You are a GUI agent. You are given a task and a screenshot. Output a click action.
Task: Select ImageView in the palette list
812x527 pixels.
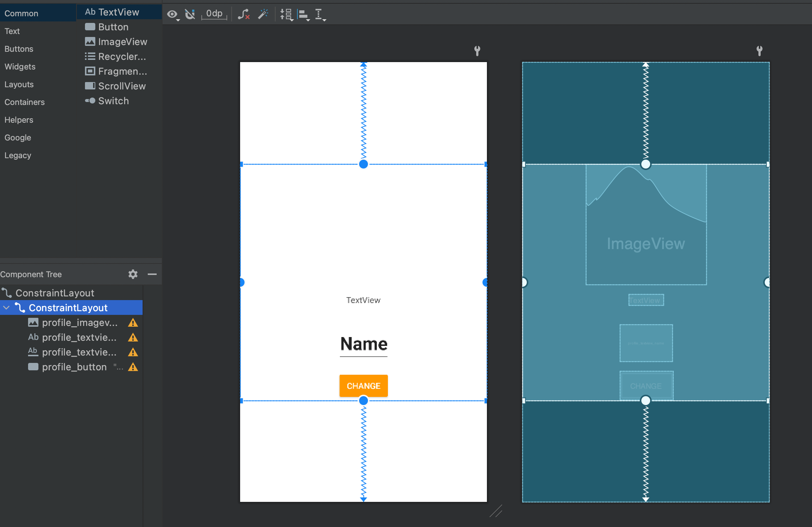pos(122,42)
